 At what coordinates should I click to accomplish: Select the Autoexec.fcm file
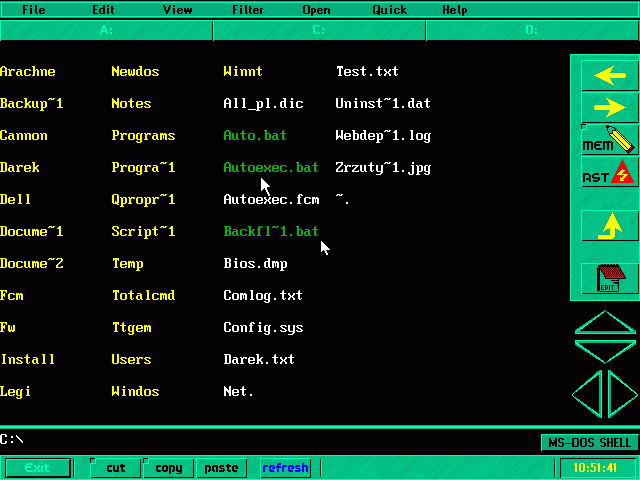coord(271,200)
